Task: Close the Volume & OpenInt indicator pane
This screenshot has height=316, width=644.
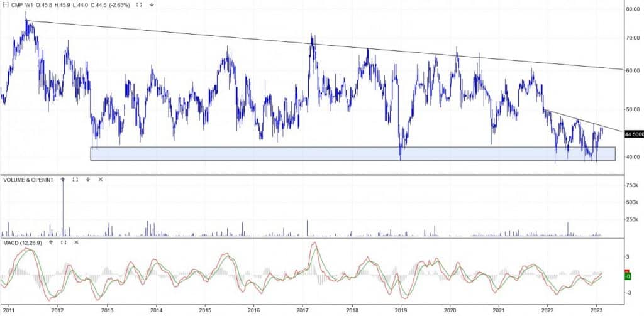Action: pyautogui.click(x=100, y=179)
